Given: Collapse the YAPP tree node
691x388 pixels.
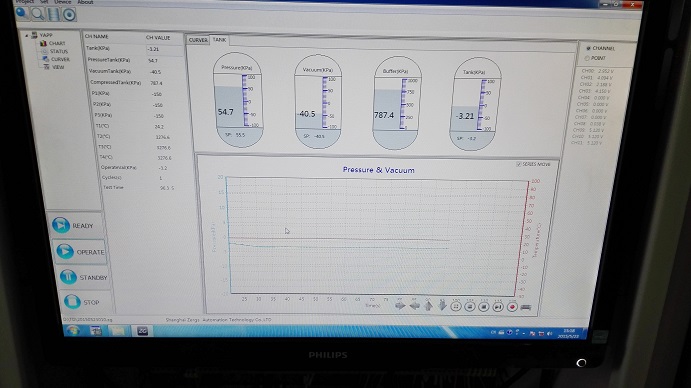Looking at the screenshot, I should click(x=26, y=35).
